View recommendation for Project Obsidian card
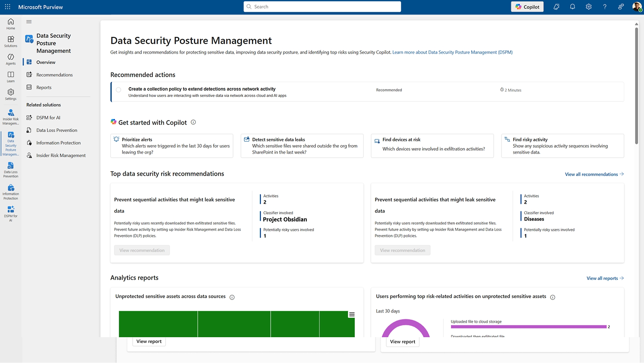 [142, 250]
